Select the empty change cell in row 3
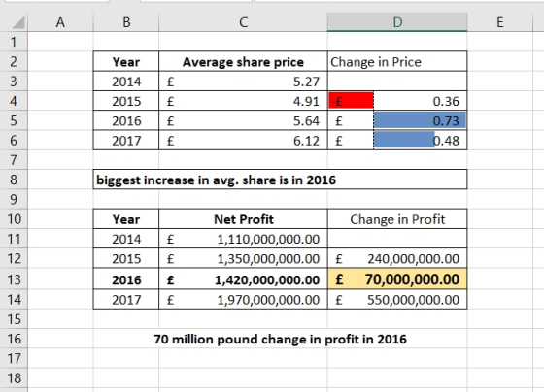The width and height of the screenshot is (544, 392). tap(397, 82)
